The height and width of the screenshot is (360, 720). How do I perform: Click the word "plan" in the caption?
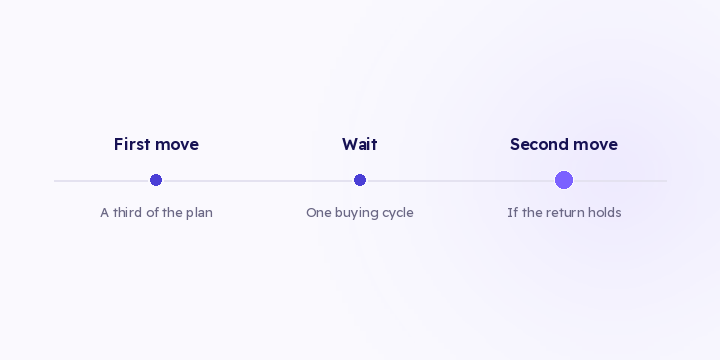point(199,214)
